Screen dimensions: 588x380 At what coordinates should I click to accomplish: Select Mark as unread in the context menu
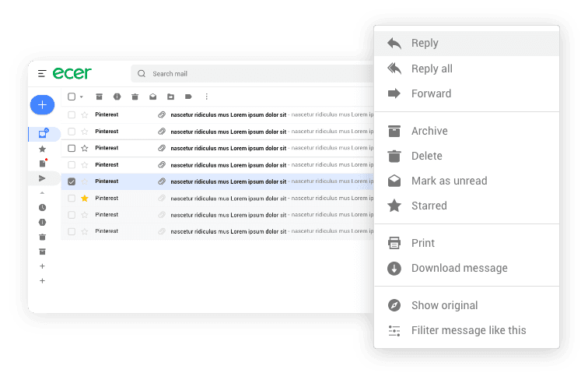coord(449,181)
